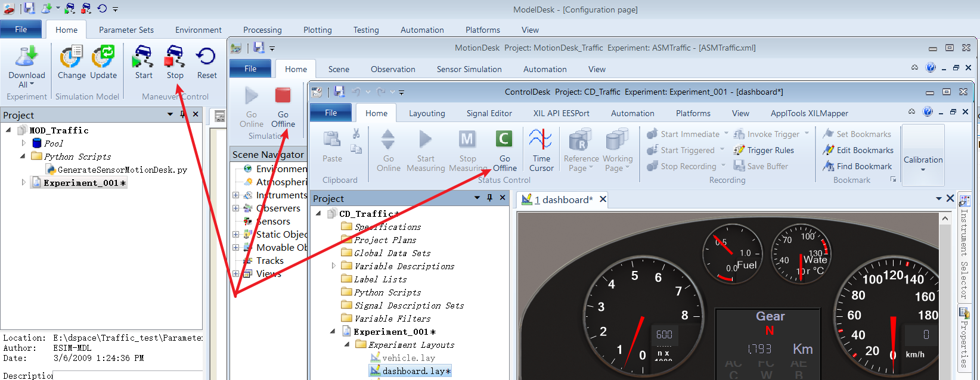Open the ControlDesk File menu
Screen dimensions: 980x380
331,113
